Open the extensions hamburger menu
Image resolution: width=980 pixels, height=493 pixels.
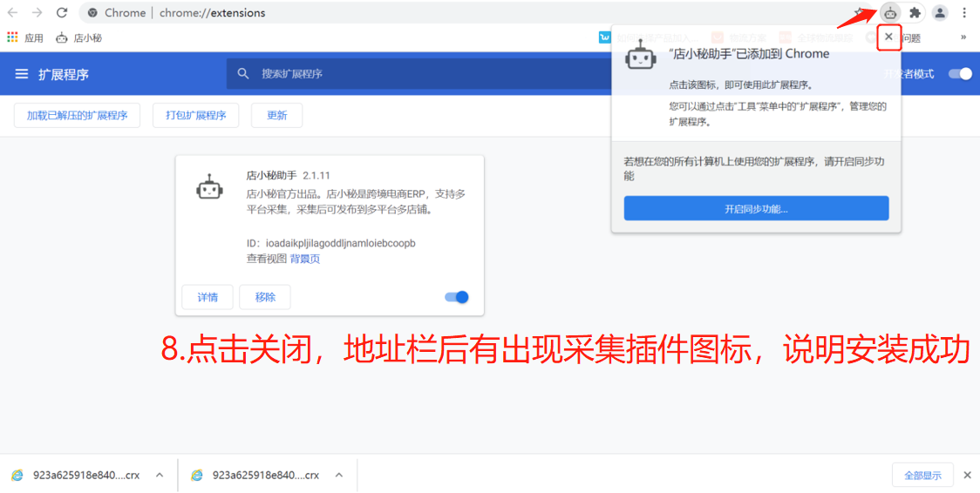pyautogui.click(x=22, y=74)
